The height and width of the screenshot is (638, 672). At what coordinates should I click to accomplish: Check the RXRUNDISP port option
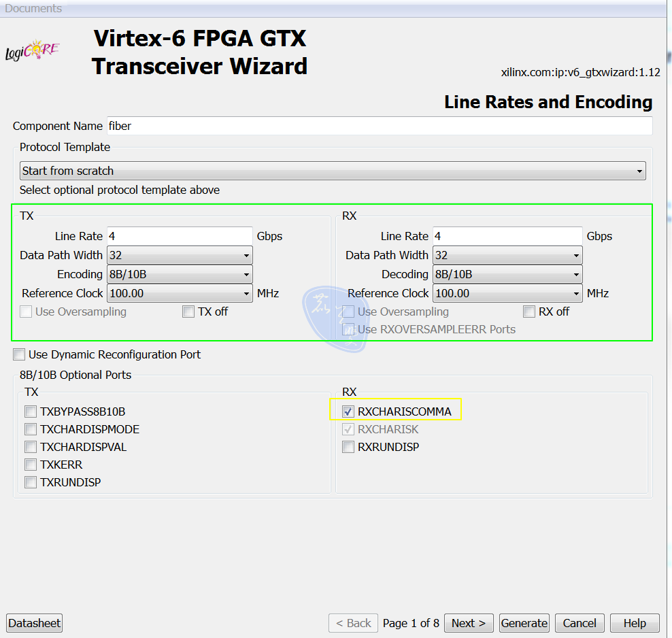[348, 447]
